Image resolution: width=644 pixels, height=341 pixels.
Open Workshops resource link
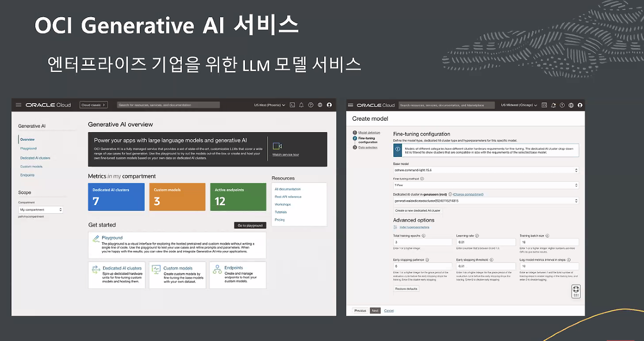pyautogui.click(x=283, y=205)
